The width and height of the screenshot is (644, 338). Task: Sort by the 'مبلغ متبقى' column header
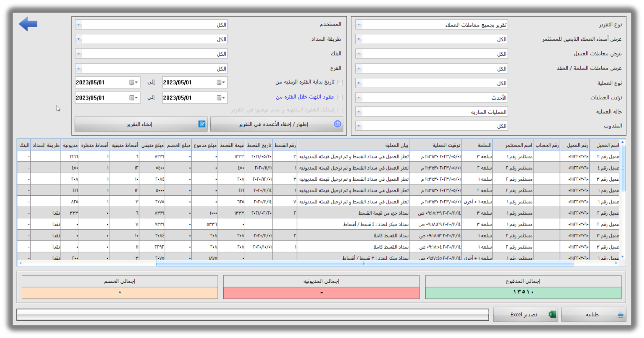[x=152, y=146]
